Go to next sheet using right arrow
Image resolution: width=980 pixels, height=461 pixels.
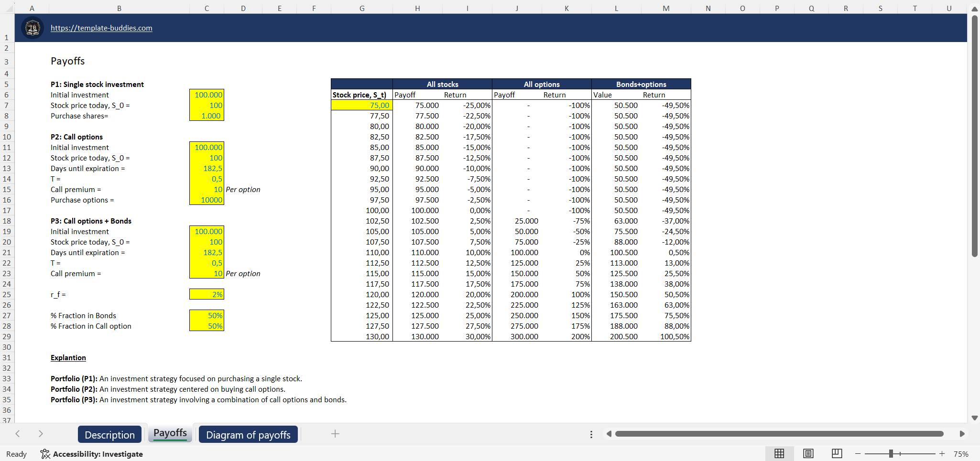tap(41, 434)
